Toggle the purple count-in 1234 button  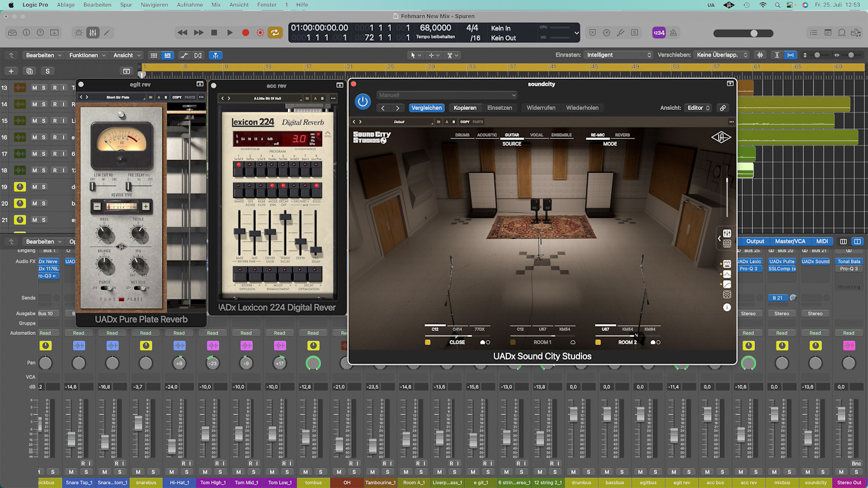pyautogui.click(x=659, y=33)
